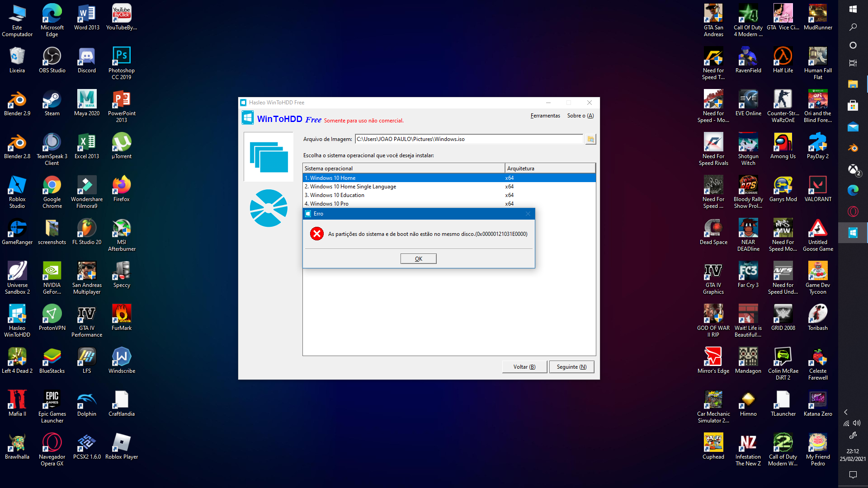Image resolution: width=868 pixels, height=488 pixels.
Task: Open Epic Games Launcher shortcut
Action: point(52,407)
